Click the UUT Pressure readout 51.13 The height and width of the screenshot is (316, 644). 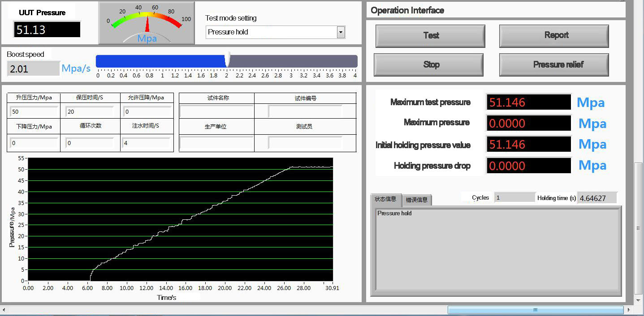coord(47,30)
